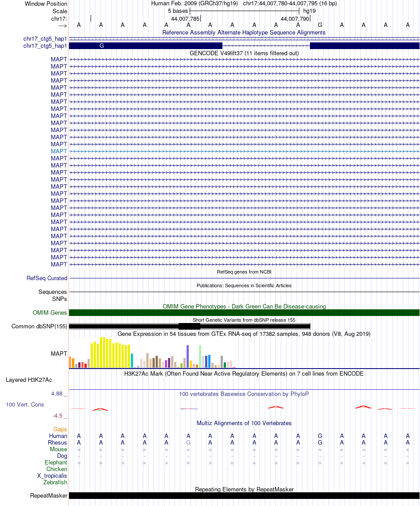Click the 'Mouse' species label
Image resolution: width=420 pixels, height=506 pixels.
pyautogui.click(x=58, y=449)
